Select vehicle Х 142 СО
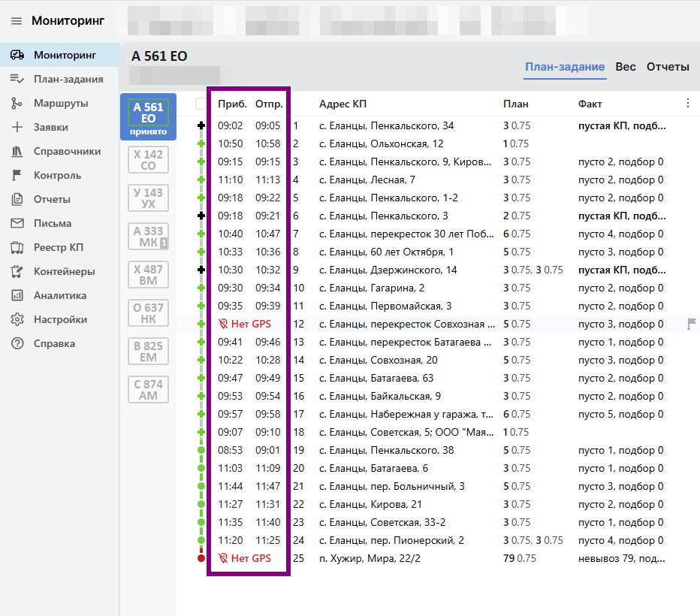 148,160
